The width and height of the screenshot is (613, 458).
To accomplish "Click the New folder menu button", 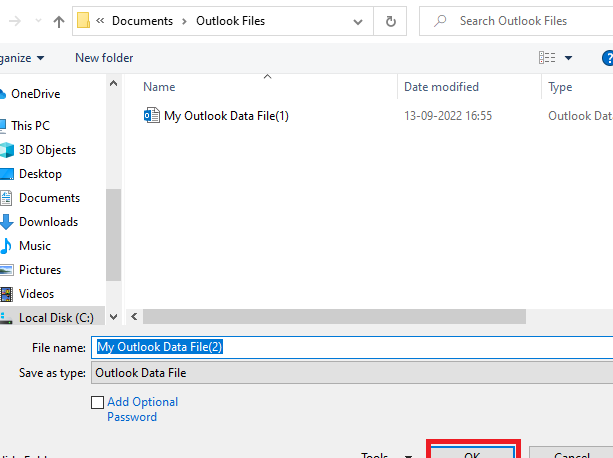I will (x=104, y=58).
